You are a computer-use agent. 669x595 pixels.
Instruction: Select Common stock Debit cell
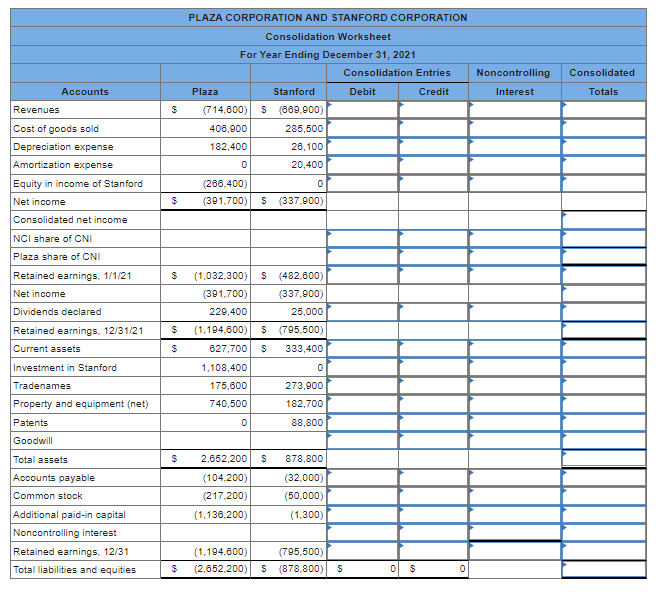(x=362, y=496)
